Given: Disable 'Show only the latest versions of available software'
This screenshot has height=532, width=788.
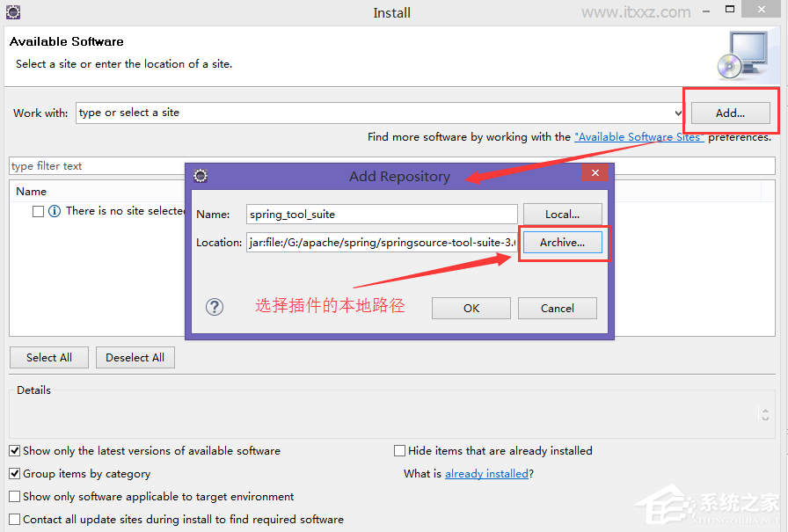Looking at the screenshot, I should (15, 450).
